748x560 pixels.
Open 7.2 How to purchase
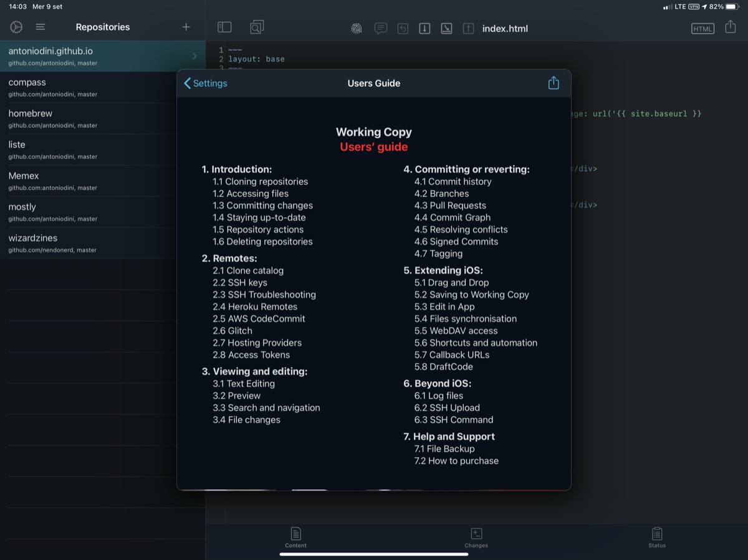coord(456,460)
